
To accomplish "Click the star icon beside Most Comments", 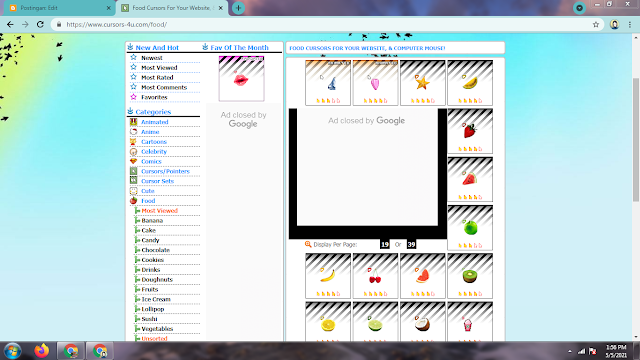I will 133,87.
